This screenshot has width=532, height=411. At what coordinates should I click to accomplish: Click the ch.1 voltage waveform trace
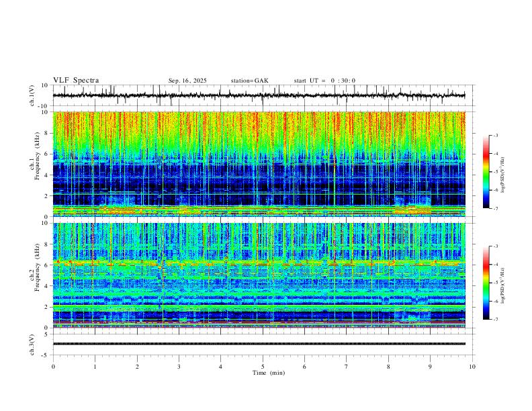[259, 95]
